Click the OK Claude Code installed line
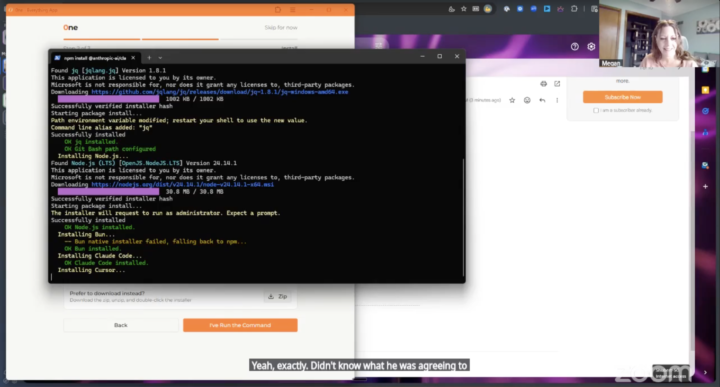The height and width of the screenshot is (387, 720). point(106,263)
